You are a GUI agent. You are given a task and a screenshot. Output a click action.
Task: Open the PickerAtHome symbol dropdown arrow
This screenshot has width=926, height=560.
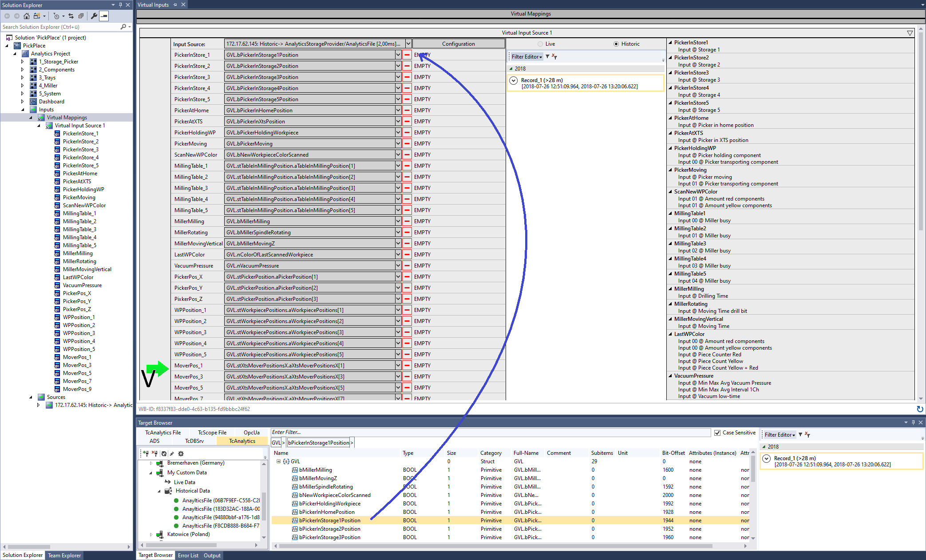coord(398,110)
